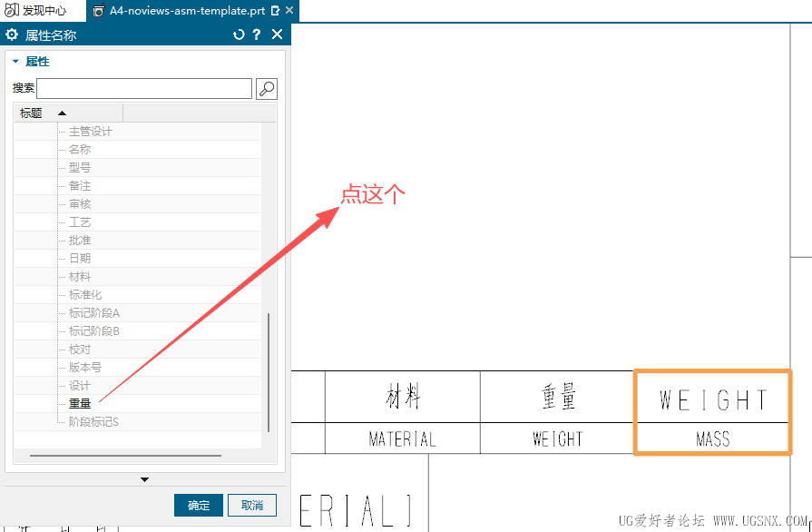Click MATERIAL cell in title block
Image resolution: width=812 pixels, height=532 pixels.
pyautogui.click(x=403, y=438)
